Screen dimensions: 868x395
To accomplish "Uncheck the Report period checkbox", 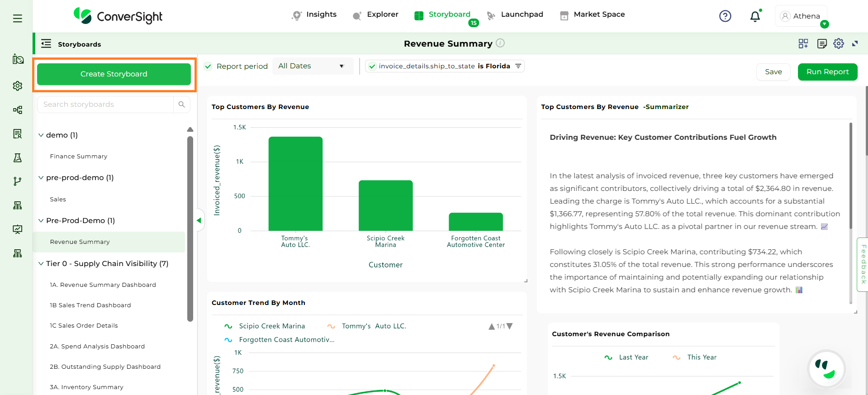I will click(208, 67).
